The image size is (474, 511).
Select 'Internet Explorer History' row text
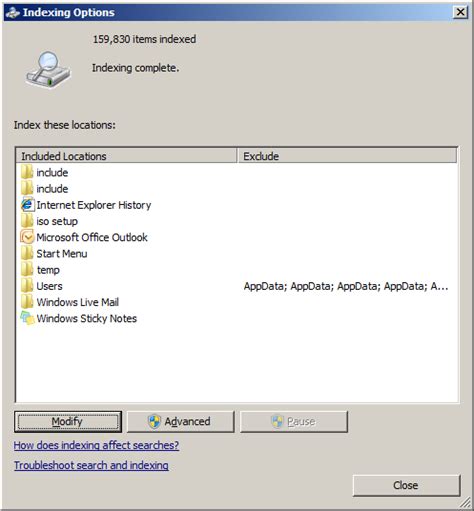(94, 205)
